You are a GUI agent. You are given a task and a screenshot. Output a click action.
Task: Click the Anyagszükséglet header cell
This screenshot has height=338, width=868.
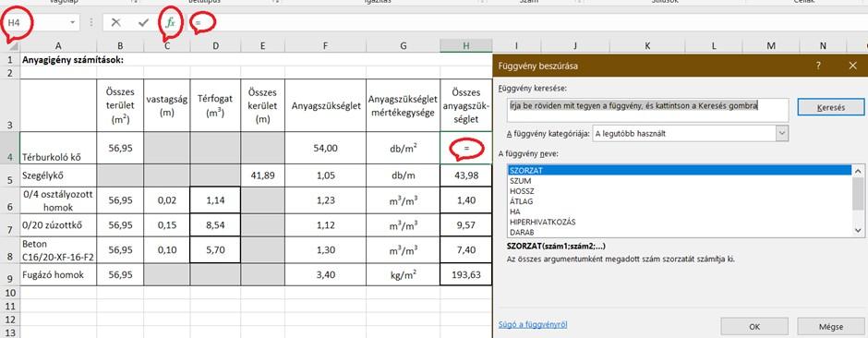click(325, 105)
